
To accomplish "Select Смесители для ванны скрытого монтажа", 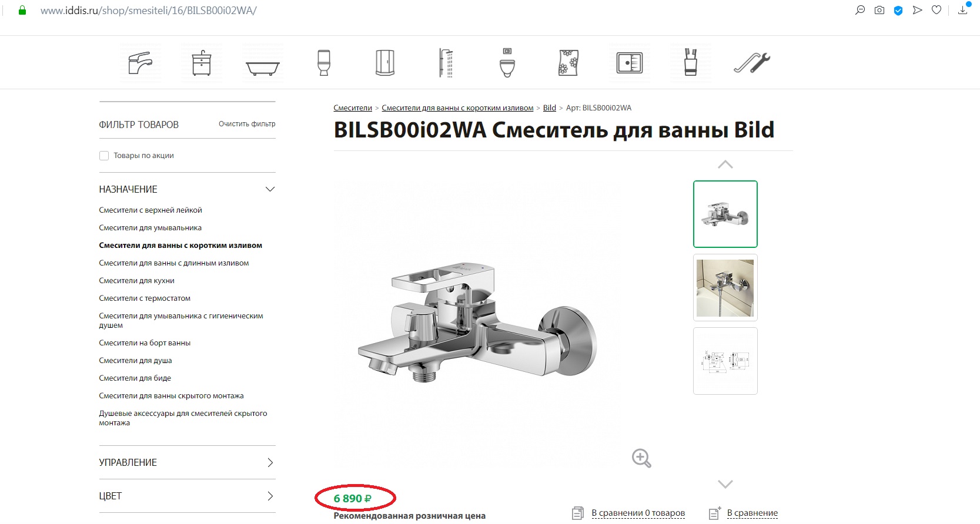I will (172, 396).
